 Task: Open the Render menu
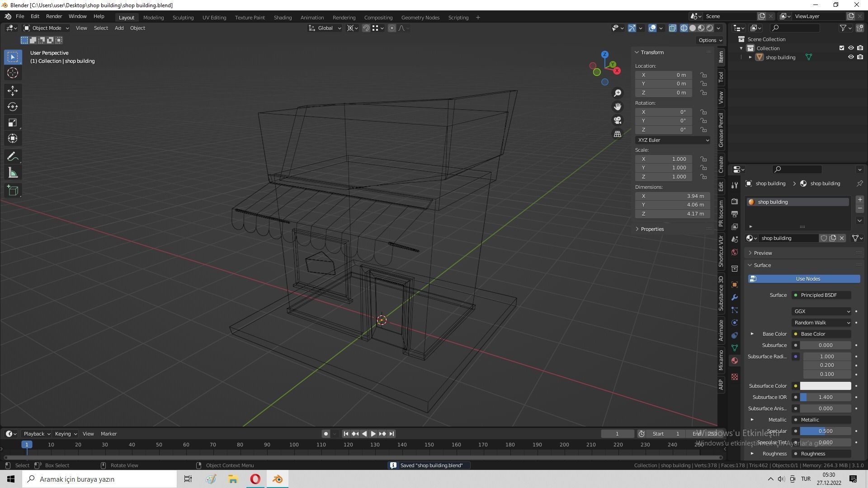(x=54, y=16)
